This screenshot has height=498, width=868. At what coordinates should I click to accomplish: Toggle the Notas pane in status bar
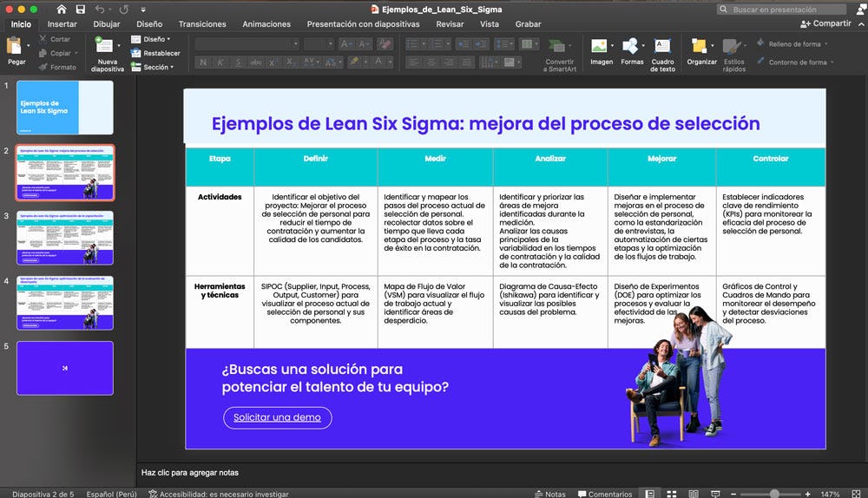(x=550, y=495)
